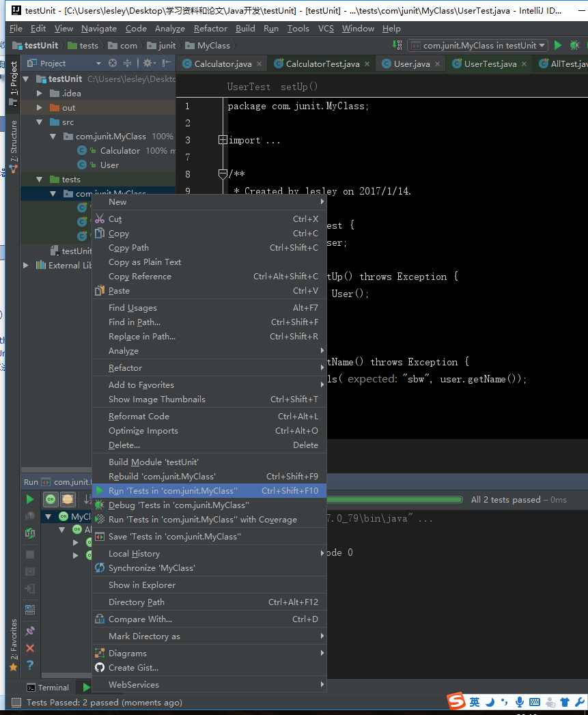Collapse the src folder node
The image size is (588, 715).
click(39, 122)
